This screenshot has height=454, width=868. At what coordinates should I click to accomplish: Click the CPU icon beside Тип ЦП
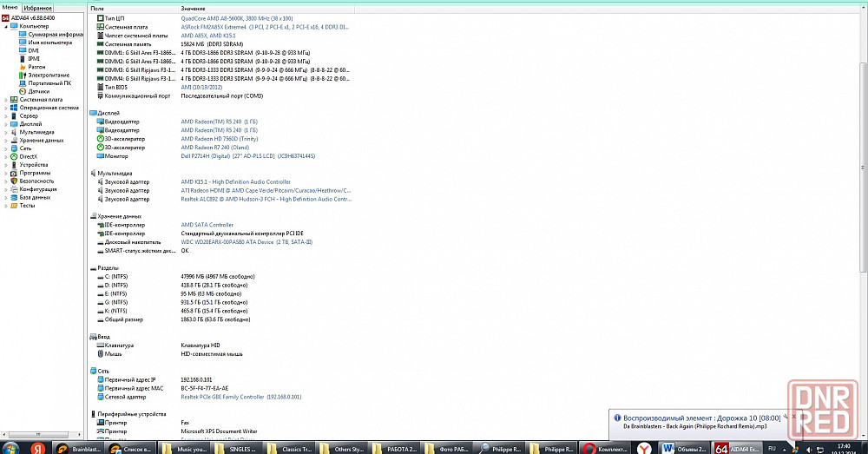[100, 18]
